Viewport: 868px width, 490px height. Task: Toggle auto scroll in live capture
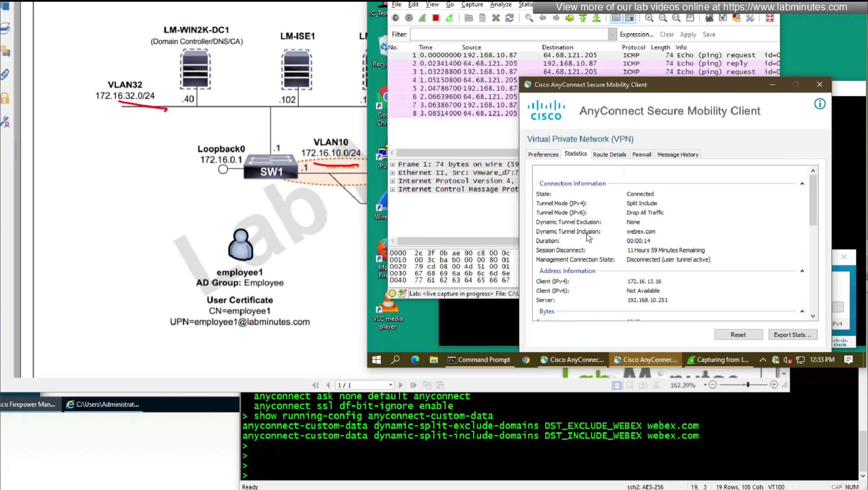[x=630, y=18]
